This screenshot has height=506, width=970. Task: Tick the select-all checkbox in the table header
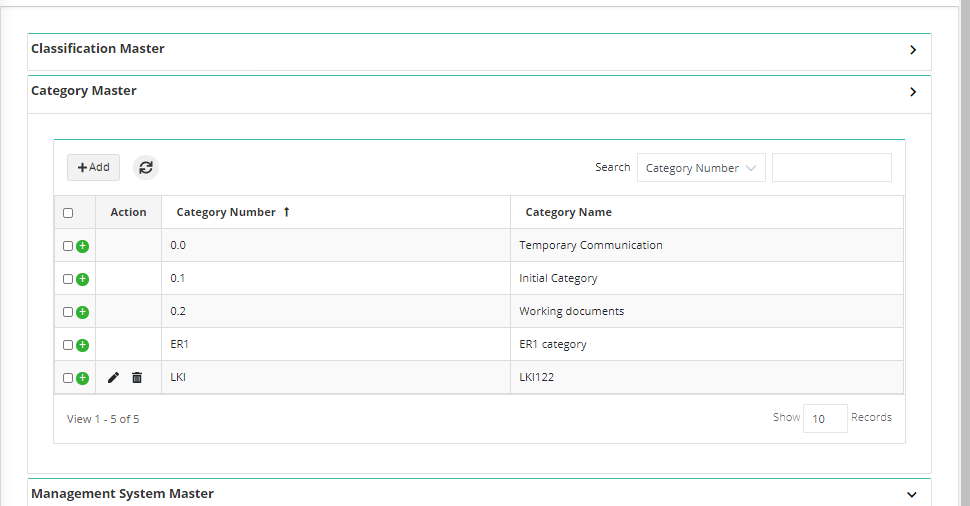[68, 213]
